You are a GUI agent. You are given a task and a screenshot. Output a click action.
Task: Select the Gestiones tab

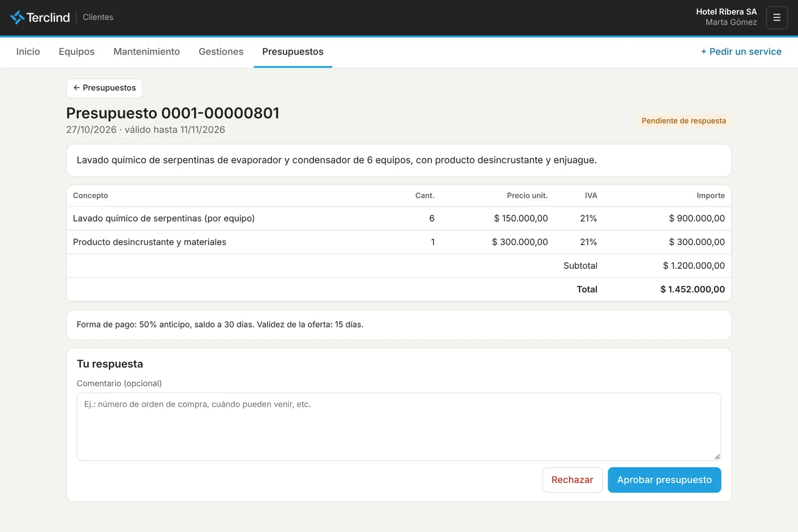221,52
